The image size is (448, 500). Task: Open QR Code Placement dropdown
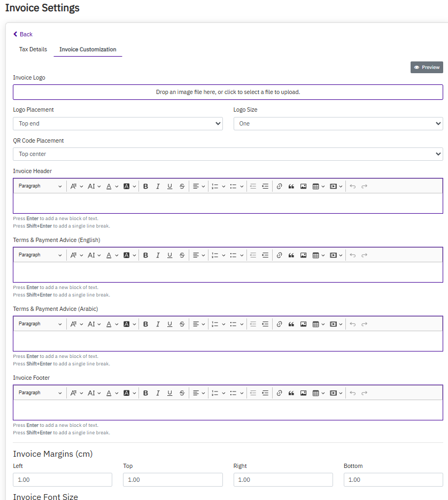click(228, 154)
